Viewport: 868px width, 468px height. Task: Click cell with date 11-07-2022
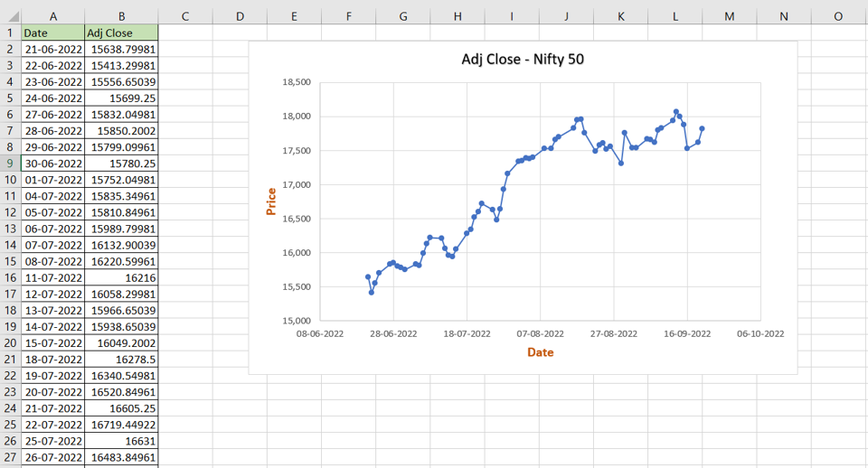[x=52, y=277]
